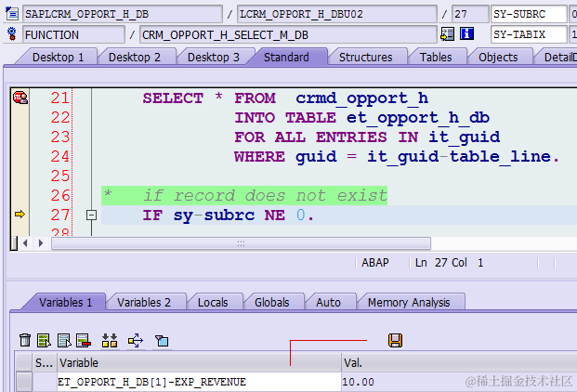Click the gear icon beside FUNCTION field

coord(12,33)
